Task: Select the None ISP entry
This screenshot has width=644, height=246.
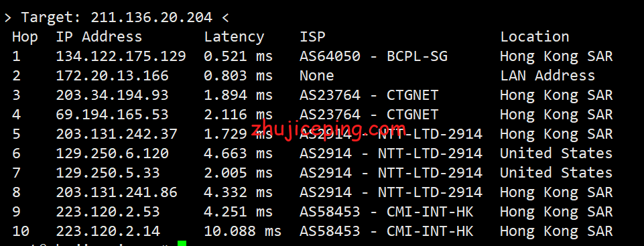Action: pos(317,76)
